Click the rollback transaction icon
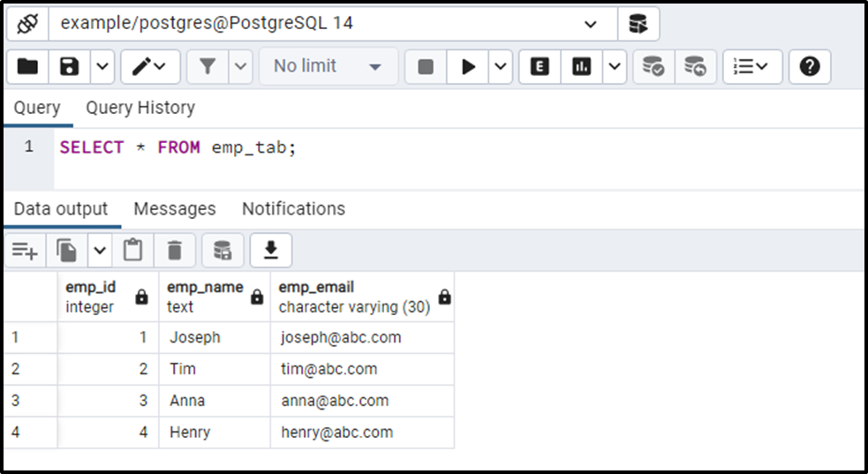Viewport: 868px width, 474px height. 695,67
